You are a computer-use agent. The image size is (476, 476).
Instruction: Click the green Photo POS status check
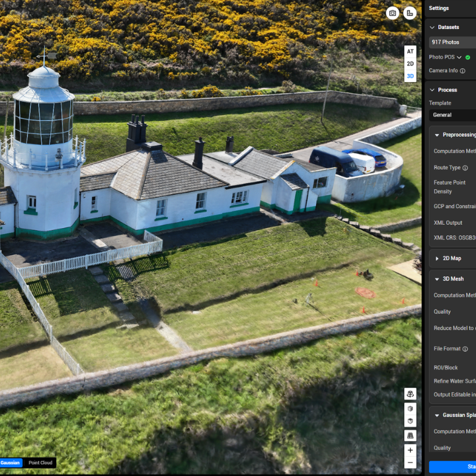468,58
